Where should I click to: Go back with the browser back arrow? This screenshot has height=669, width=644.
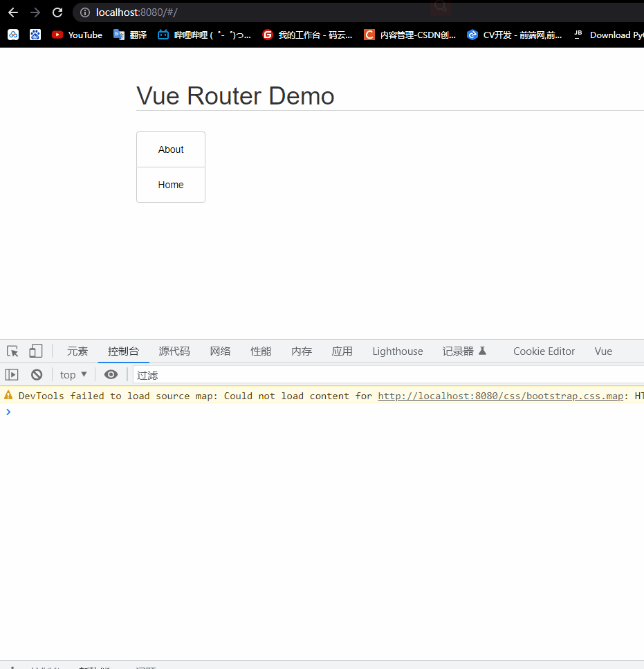pos(13,12)
